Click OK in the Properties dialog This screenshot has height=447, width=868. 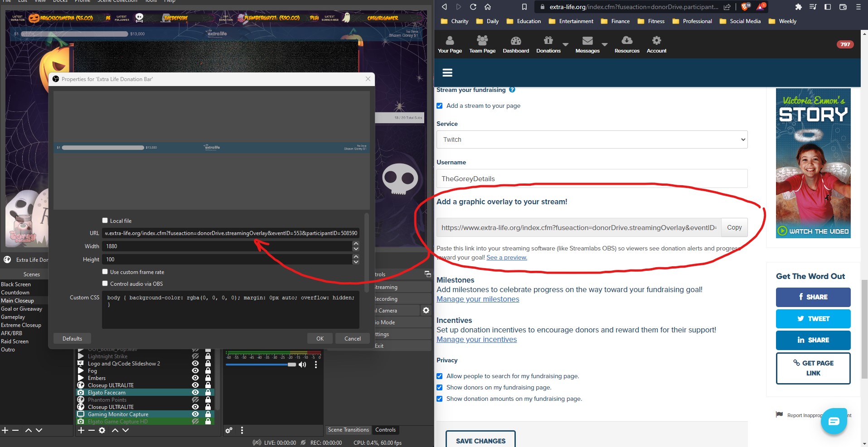pyautogui.click(x=320, y=338)
